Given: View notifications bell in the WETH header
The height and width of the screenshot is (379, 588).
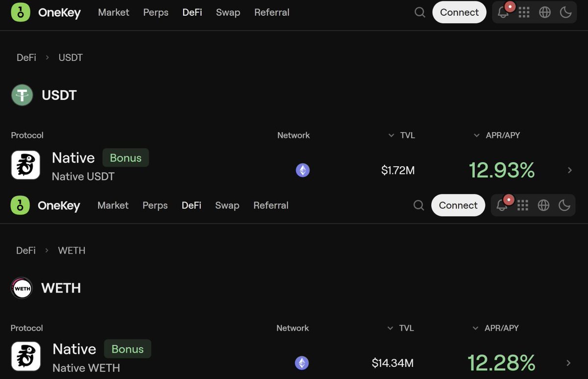Looking at the screenshot, I should [x=502, y=205].
